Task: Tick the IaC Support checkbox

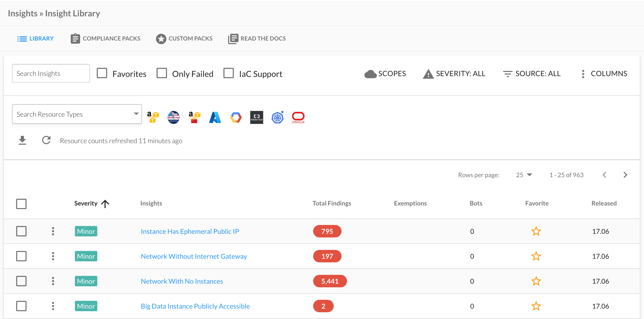Action: click(229, 73)
